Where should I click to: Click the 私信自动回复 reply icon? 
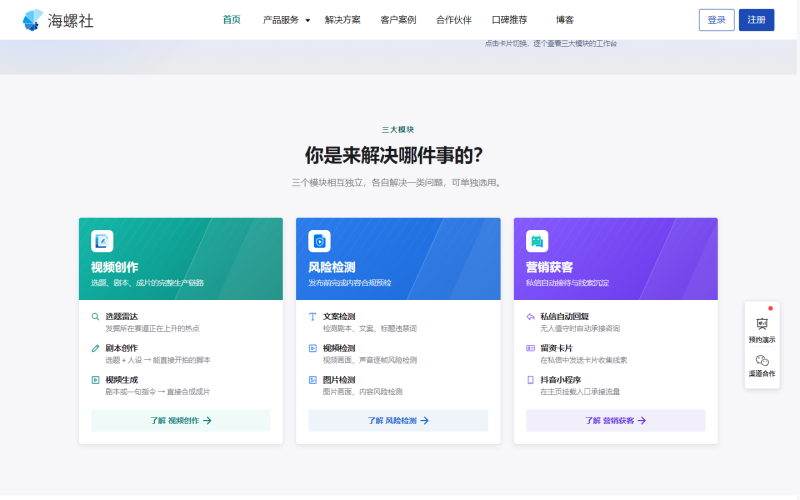[x=531, y=316]
